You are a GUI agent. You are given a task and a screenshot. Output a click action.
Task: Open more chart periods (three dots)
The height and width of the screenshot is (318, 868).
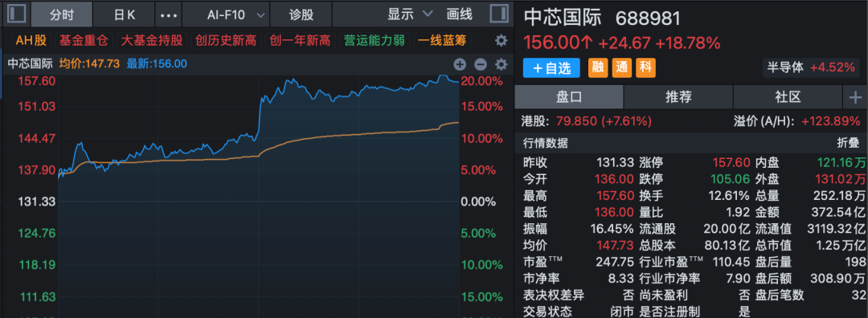(168, 15)
